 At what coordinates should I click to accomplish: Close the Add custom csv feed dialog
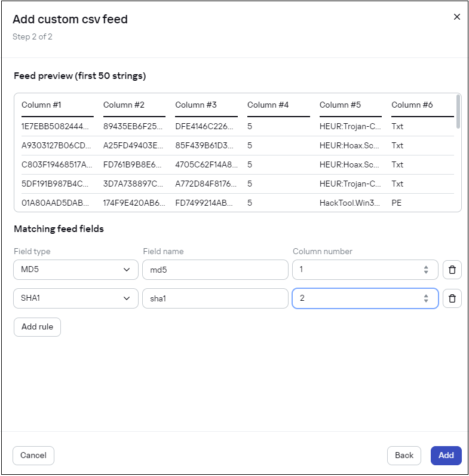coord(457,17)
